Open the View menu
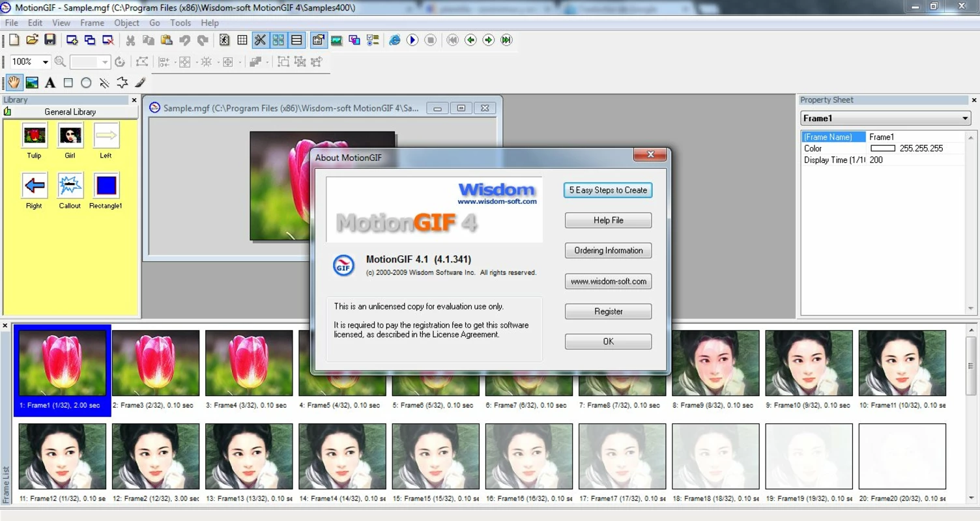This screenshot has width=980, height=521. [61, 23]
